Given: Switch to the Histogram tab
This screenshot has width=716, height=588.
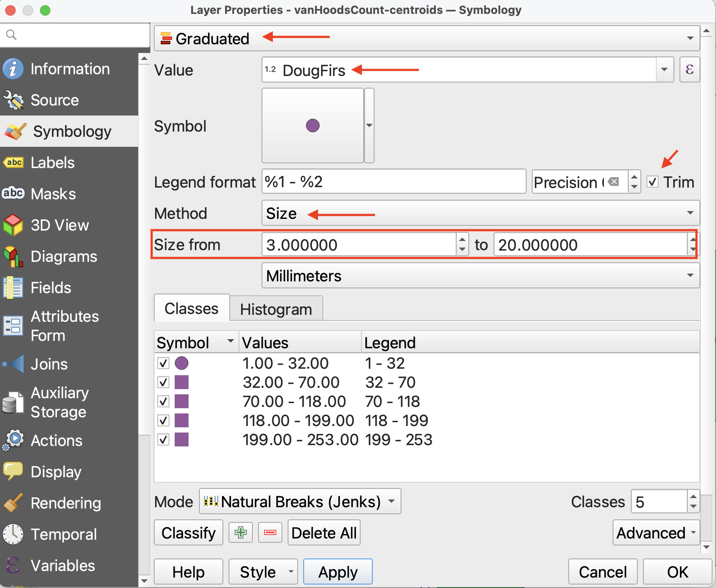Looking at the screenshot, I should click(276, 309).
